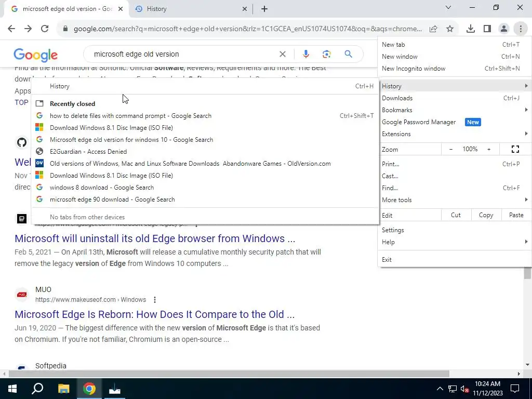Open Downloads from Chrome menu
This screenshot has height=399, width=532.
pos(455,98)
